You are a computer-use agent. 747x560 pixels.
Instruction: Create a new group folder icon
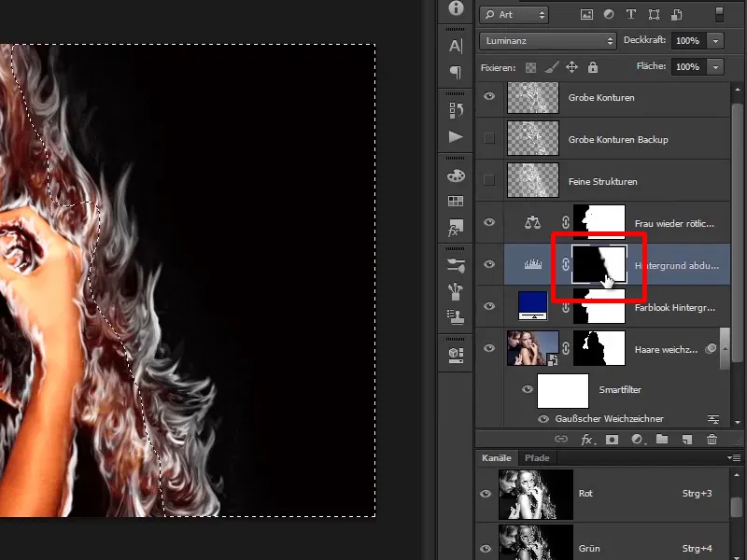tap(662, 439)
